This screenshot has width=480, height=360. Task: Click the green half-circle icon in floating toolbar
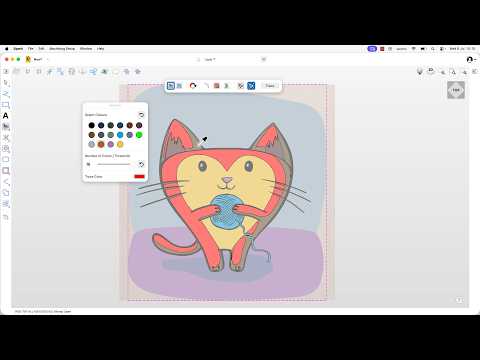click(x=227, y=86)
